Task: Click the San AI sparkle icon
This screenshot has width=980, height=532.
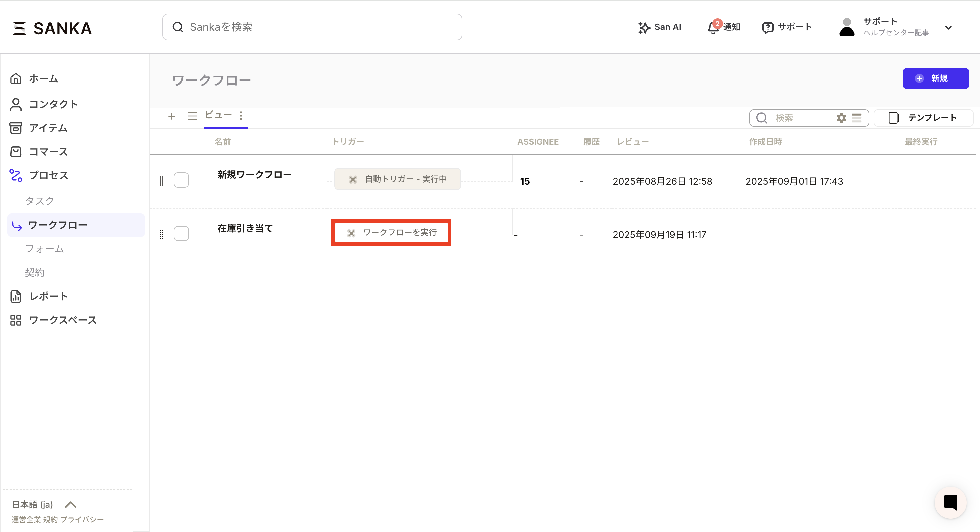Action: (644, 27)
